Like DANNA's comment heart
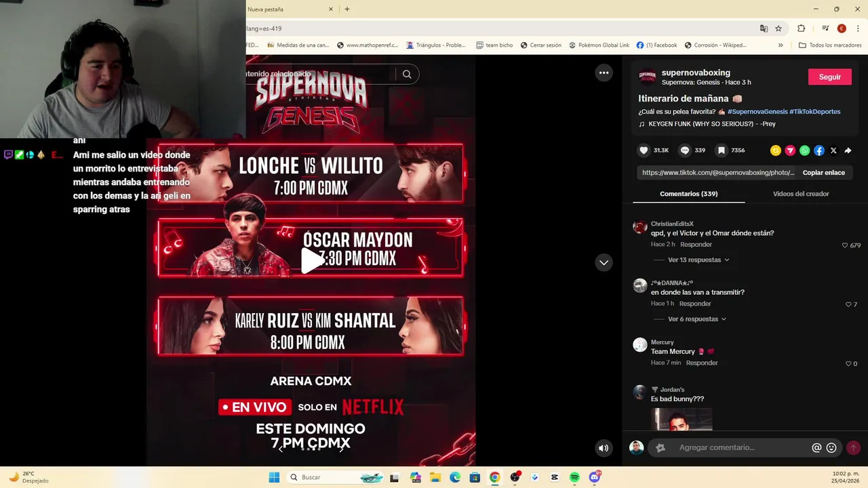 (x=848, y=305)
